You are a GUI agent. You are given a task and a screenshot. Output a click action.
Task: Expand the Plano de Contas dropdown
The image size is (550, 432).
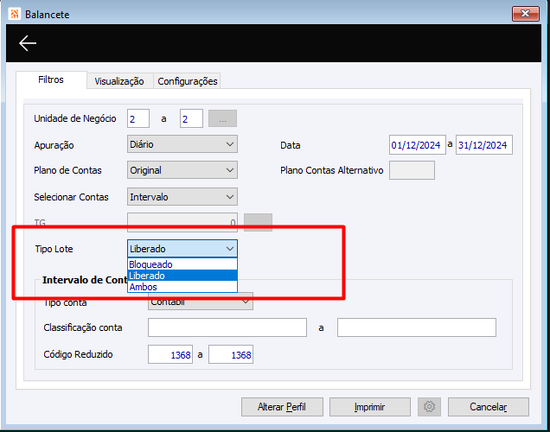(182, 170)
